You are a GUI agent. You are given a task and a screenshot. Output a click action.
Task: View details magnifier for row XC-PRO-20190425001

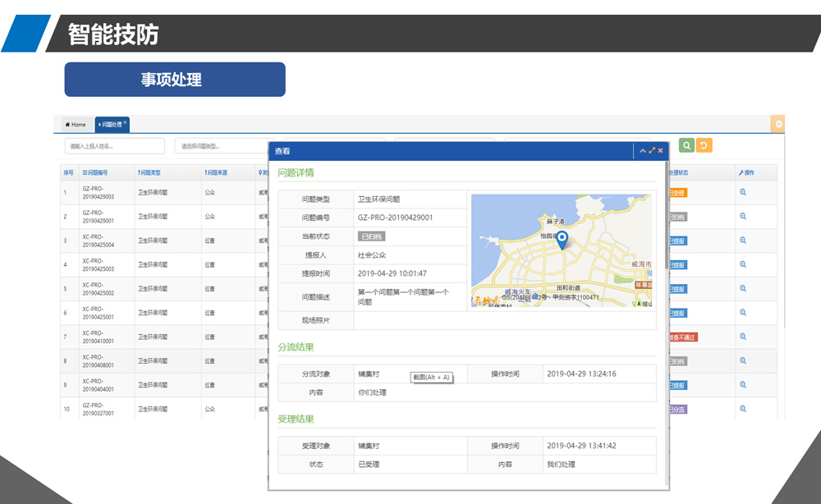[743, 313]
